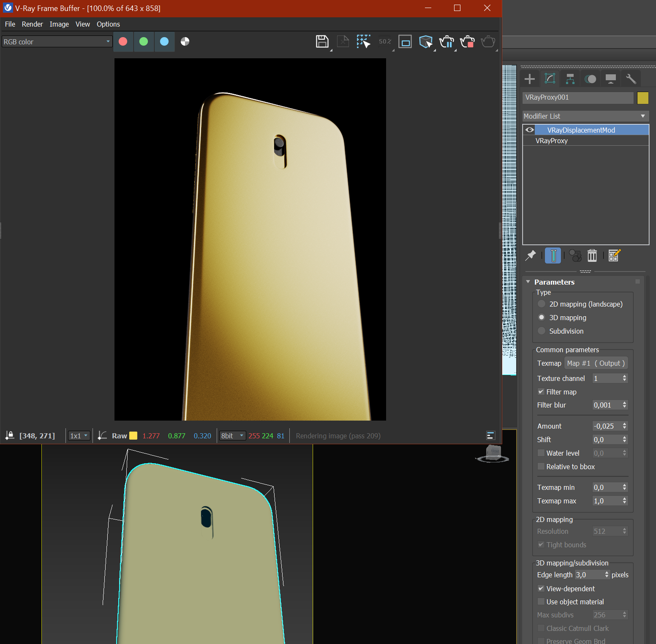Image resolution: width=656 pixels, height=644 pixels.
Task: Switch to alpha/mono channel view
Action: tap(185, 41)
